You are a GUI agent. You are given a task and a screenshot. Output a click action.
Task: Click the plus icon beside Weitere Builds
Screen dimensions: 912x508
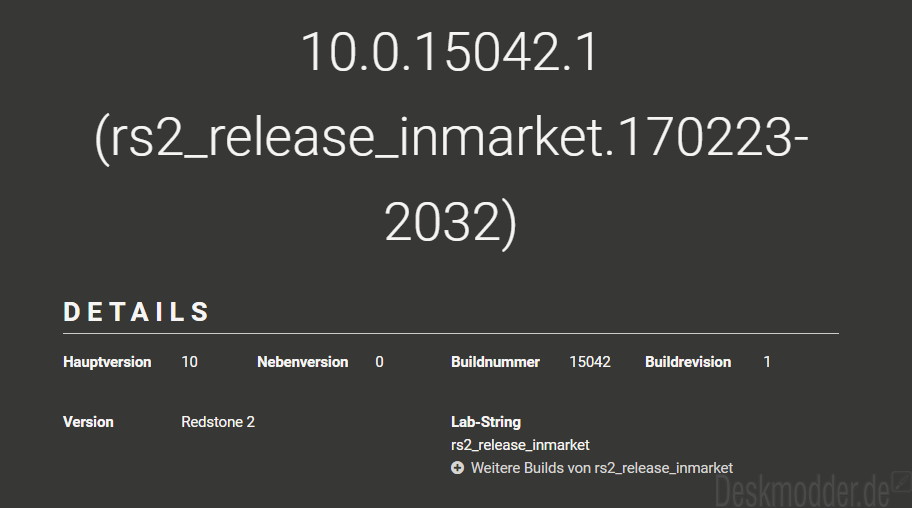click(457, 468)
